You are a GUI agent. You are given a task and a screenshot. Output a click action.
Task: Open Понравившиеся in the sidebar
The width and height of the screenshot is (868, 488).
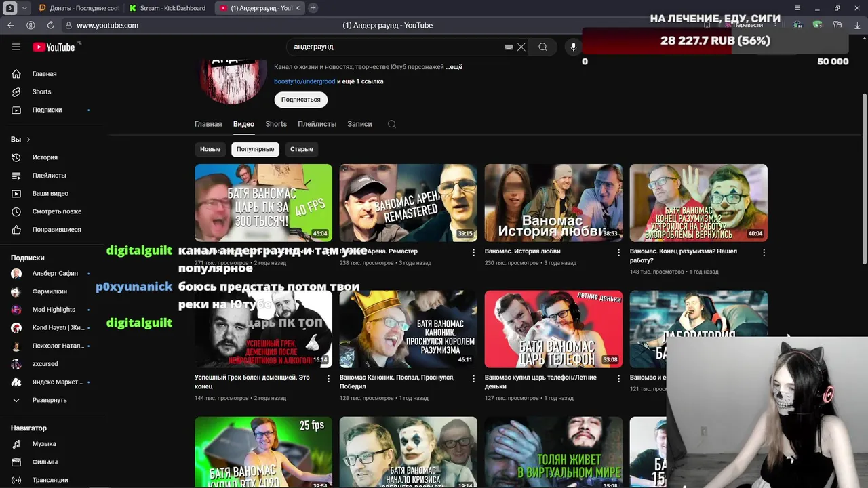(x=56, y=230)
